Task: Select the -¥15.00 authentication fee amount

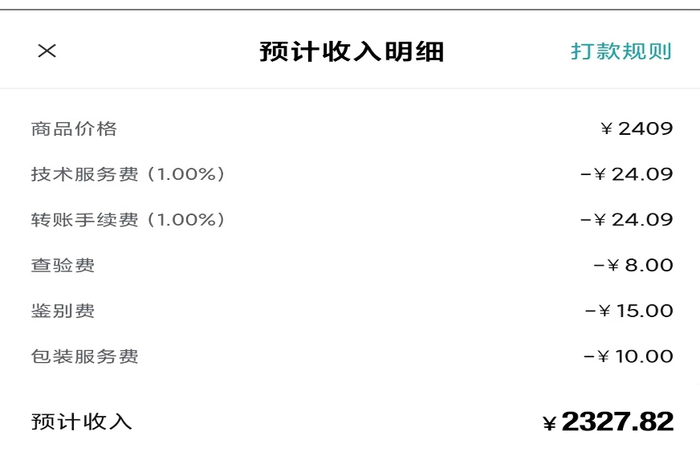Action: [629, 311]
